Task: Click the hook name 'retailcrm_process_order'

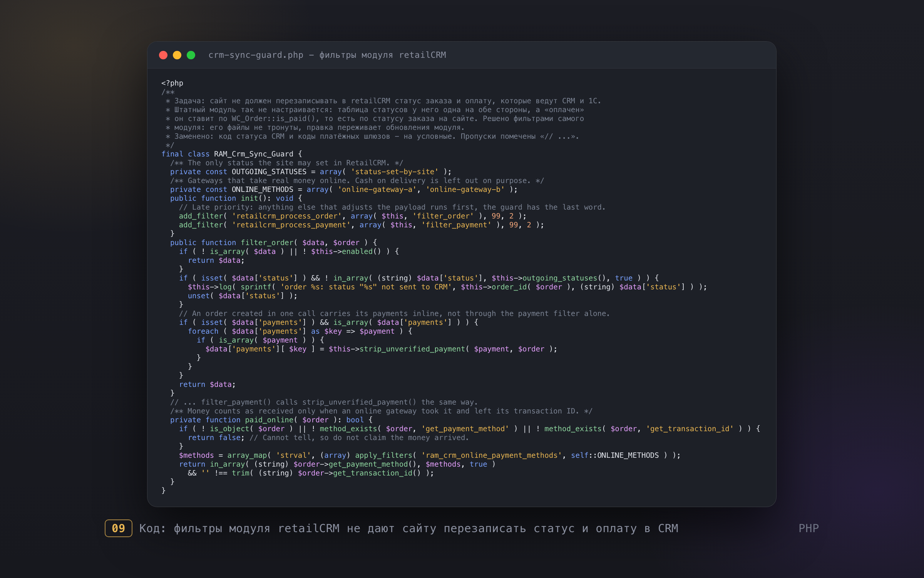Action: [x=287, y=216]
